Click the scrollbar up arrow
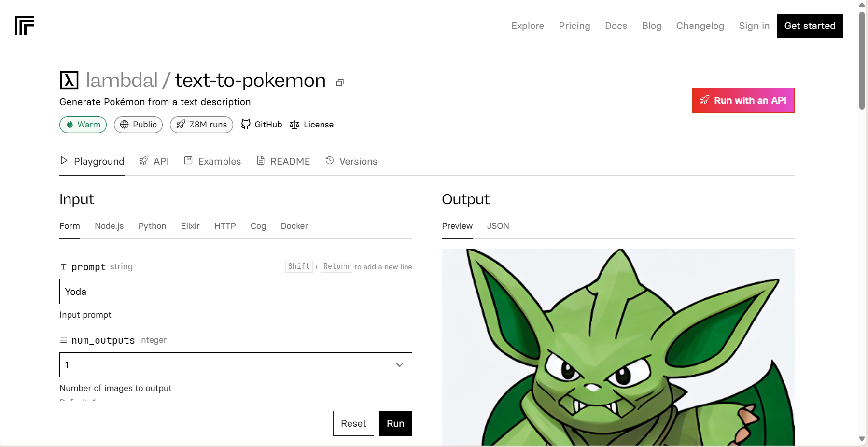Screen dimensions: 868x447 862,5
